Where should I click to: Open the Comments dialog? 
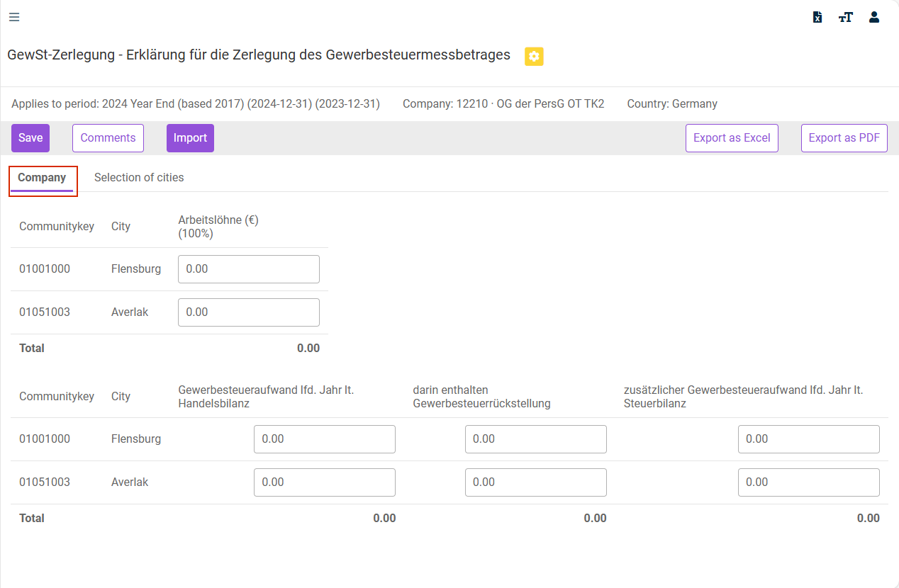coord(108,138)
